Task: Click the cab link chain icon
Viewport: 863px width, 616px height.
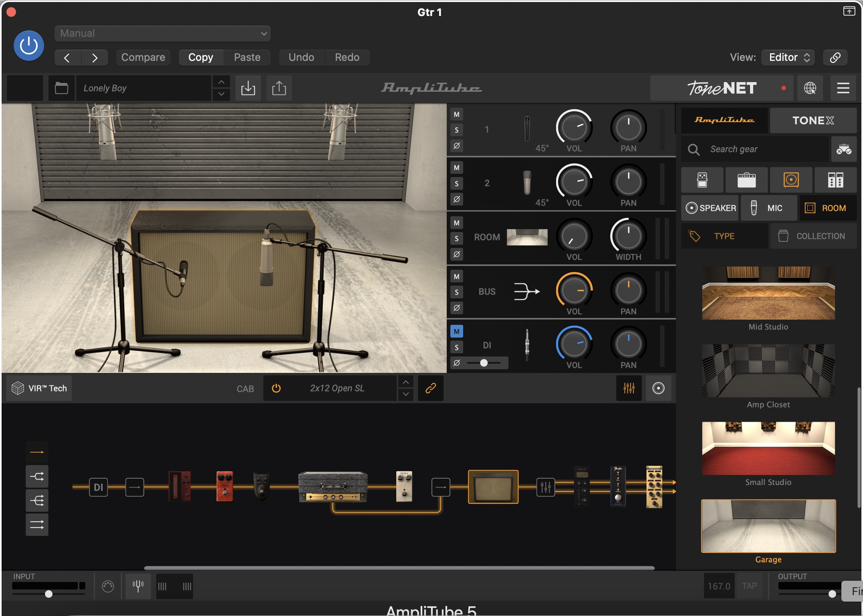Action: [430, 388]
